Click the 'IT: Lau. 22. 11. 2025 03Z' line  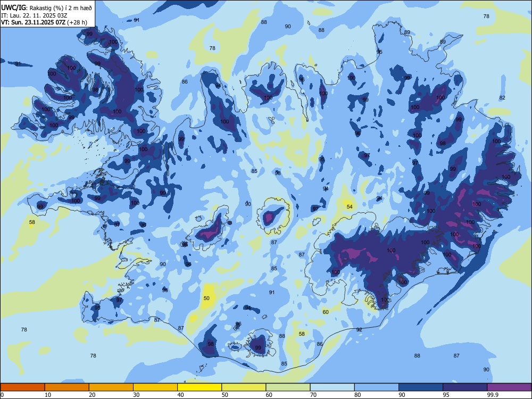(x=34, y=15)
